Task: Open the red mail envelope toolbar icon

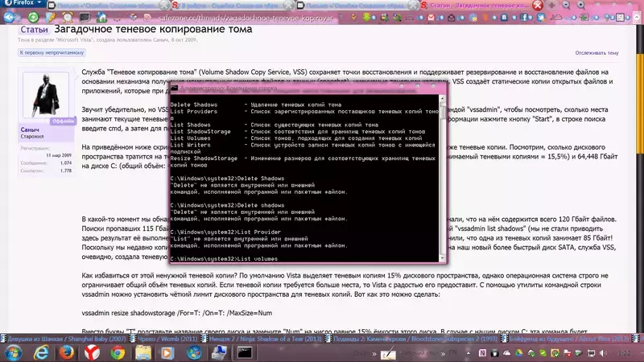Action: click(x=431, y=17)
